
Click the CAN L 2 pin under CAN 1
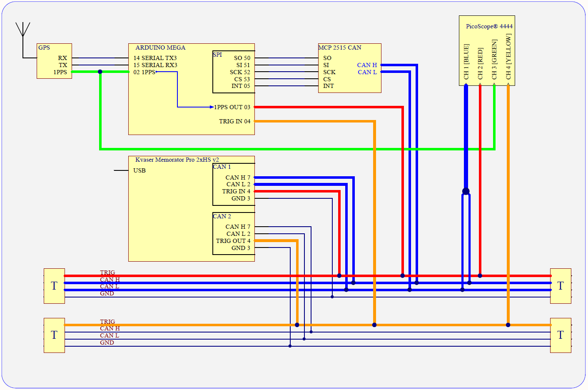[x=238, y=184]
